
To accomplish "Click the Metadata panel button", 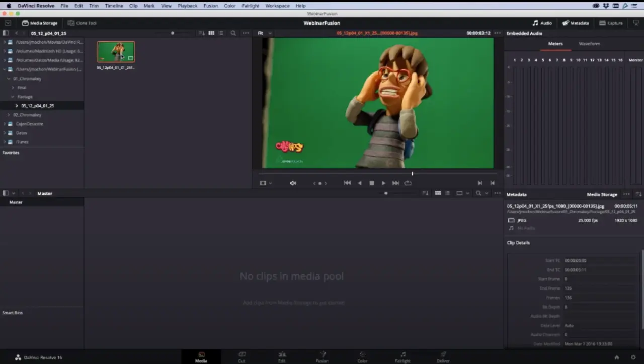I will [x=576, y=23].
